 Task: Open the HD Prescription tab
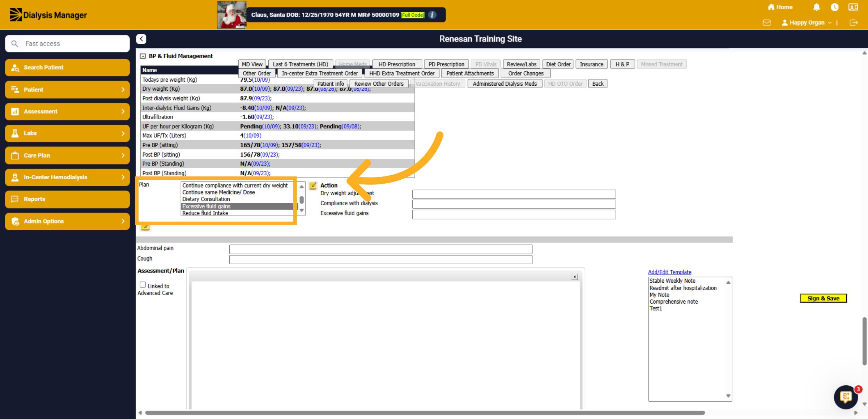point(397,64)
